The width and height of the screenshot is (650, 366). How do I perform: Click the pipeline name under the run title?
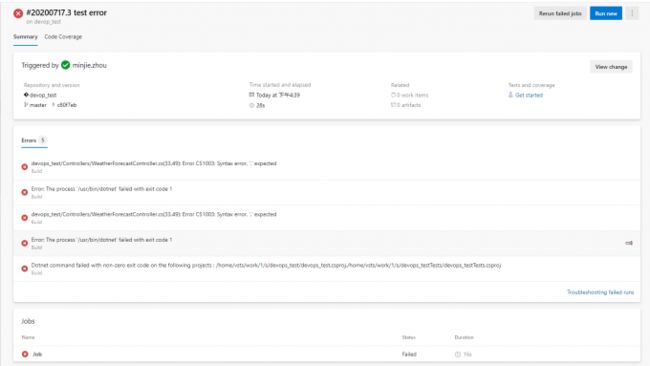click(44, 22)
